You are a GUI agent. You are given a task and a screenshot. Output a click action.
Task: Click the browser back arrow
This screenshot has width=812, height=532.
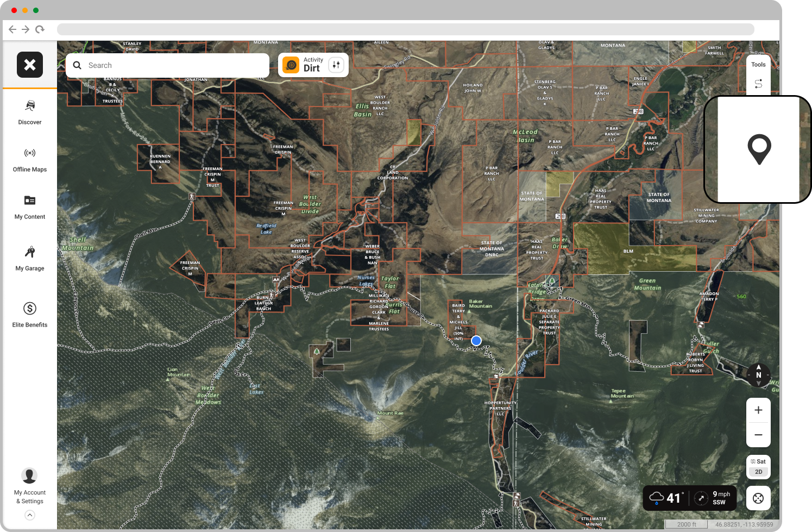[12, 29]
